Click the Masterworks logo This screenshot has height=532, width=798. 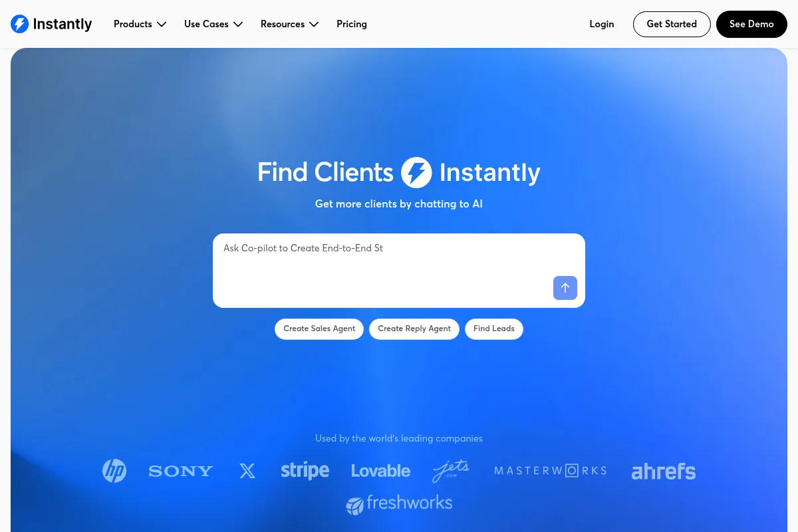click(551, 471)
